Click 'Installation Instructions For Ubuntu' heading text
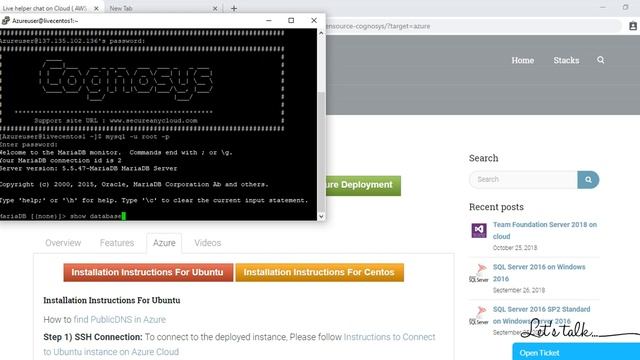The width and height of the screenshot is (640, 360). click(x=112, y=300)
